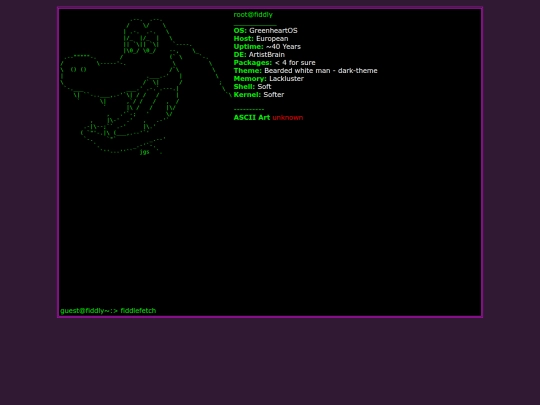Click the red 'unknown' text

(x=288, y=117)
